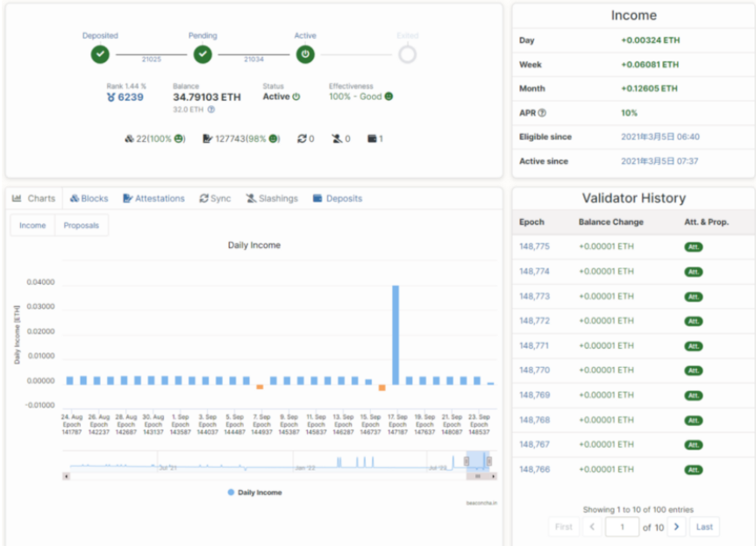Click the help icon beside 32.0 ETH

211,110
